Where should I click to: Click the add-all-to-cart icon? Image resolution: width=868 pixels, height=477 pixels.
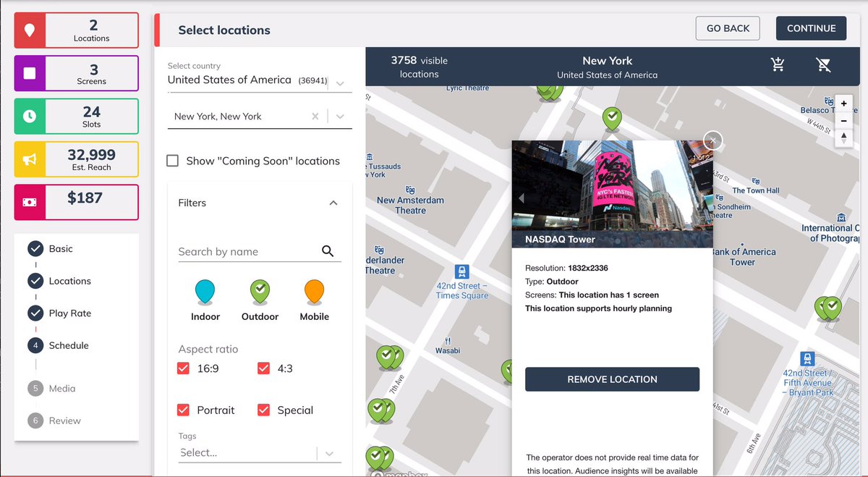pos(778,64)
